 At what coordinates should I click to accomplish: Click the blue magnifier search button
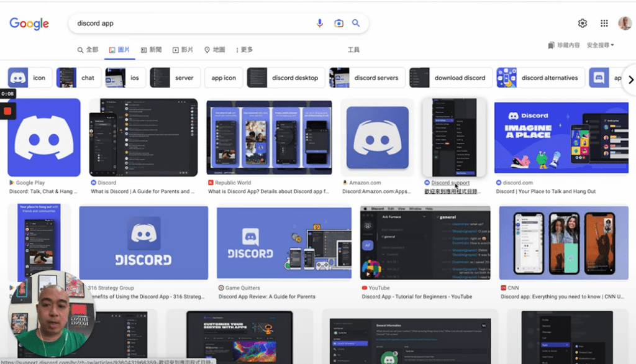pyautogui.click(x=356, y=23)
